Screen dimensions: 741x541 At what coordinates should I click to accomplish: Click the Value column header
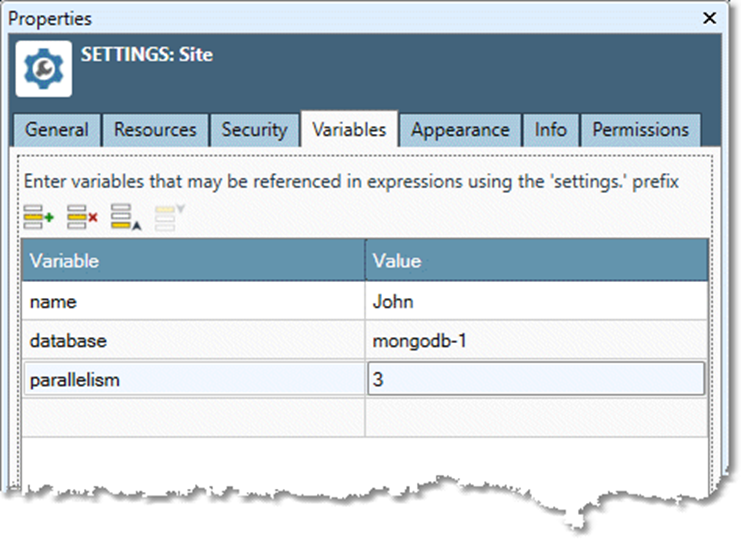point(536,261)
